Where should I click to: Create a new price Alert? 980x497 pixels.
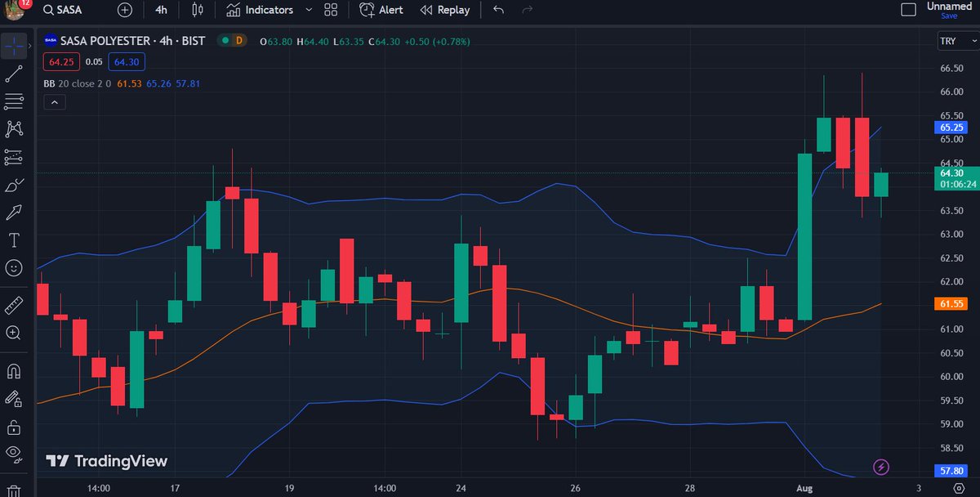pyautogui.click(x=381, y=10)
